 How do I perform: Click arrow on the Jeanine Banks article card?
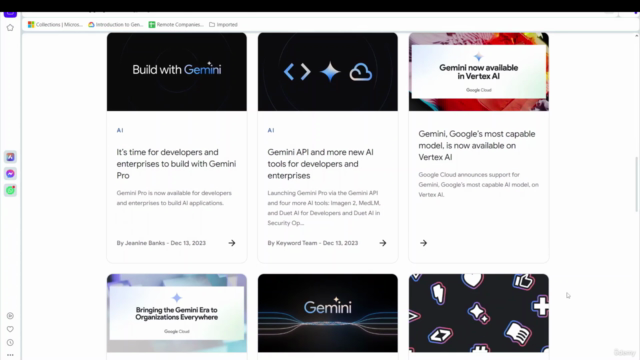pyautogui.click(x=232, y=243)
